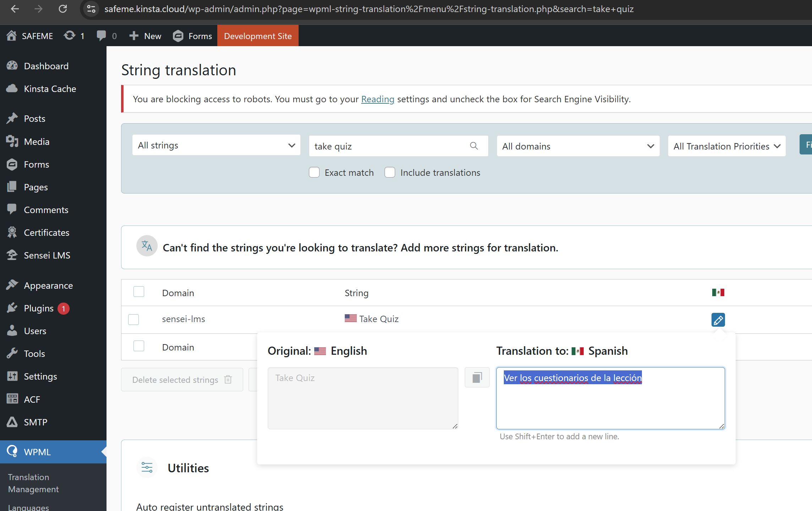
Task: Check the Include translations box
Action: click(x=390, y=173)
